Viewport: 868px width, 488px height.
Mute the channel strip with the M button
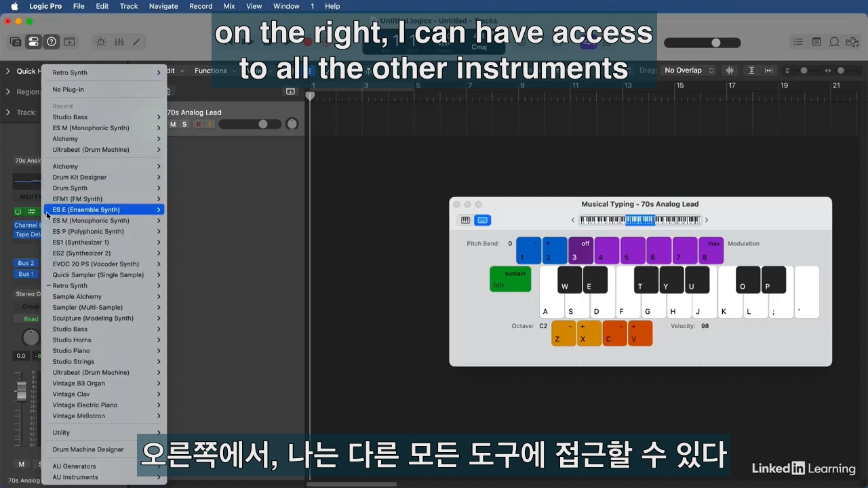[x=22, y=464]
